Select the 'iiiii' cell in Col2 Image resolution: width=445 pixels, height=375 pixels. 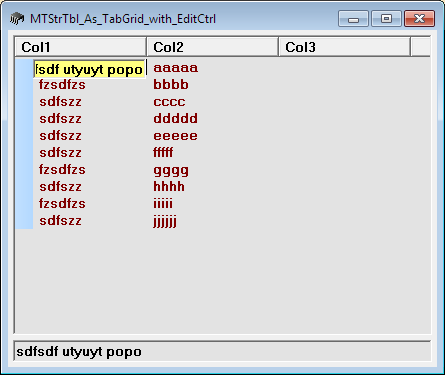pyautogui.click(x=163, y=203)
